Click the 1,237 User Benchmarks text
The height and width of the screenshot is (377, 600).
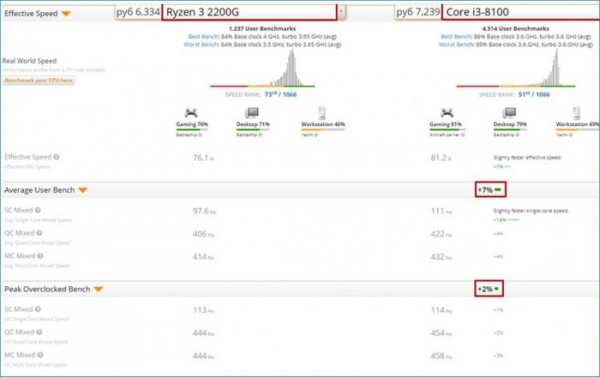(x=262, y=29)
